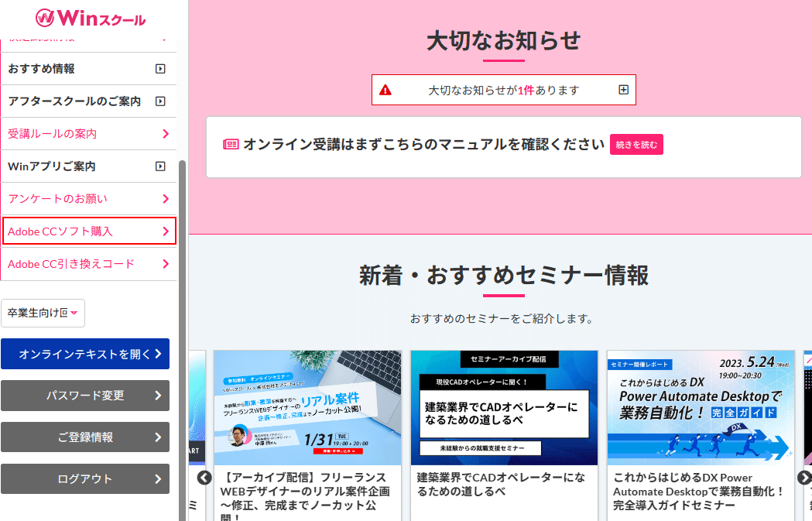Screen dimensions: 812x521
Task: Click the ログアウト button
Action: [x=85, y=478]
